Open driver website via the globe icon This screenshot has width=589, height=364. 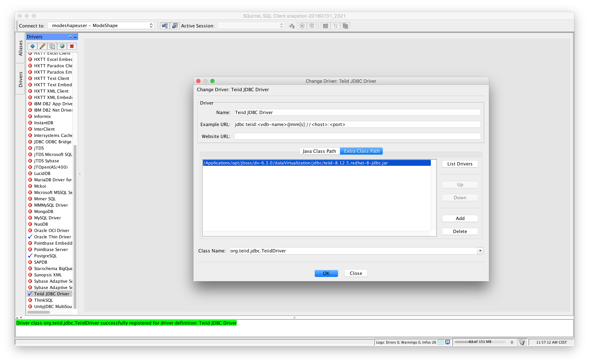pyautogui.click(x=62, y=46)
